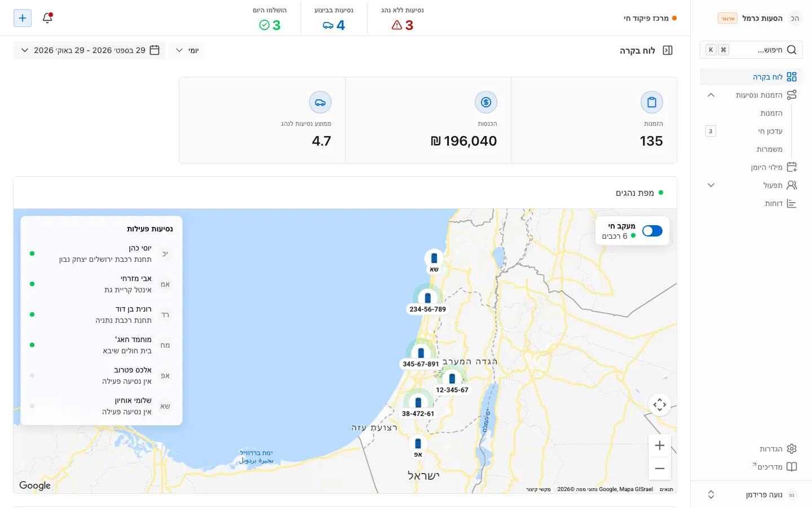Click the map marker labeled שא
Screen dimensions: 812x508
coord(434,261)
